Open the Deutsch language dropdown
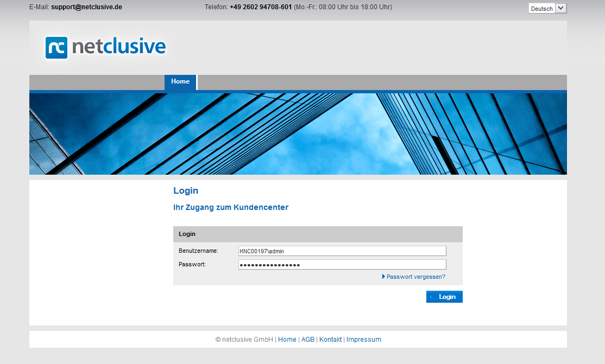The height and width of the screenshot is (364, 605). tap(541, 9)
